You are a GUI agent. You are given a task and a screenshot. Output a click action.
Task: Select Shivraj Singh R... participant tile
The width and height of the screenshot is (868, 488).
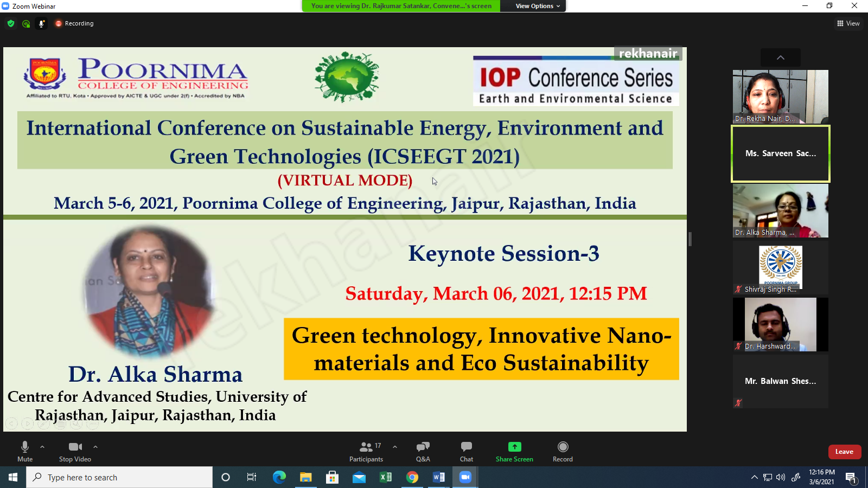click(x=781, y=267)
